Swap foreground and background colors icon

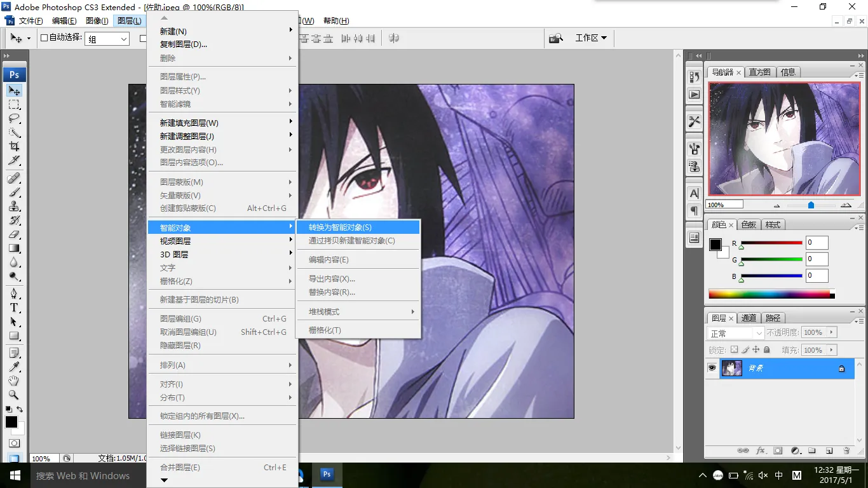point(20,409)
